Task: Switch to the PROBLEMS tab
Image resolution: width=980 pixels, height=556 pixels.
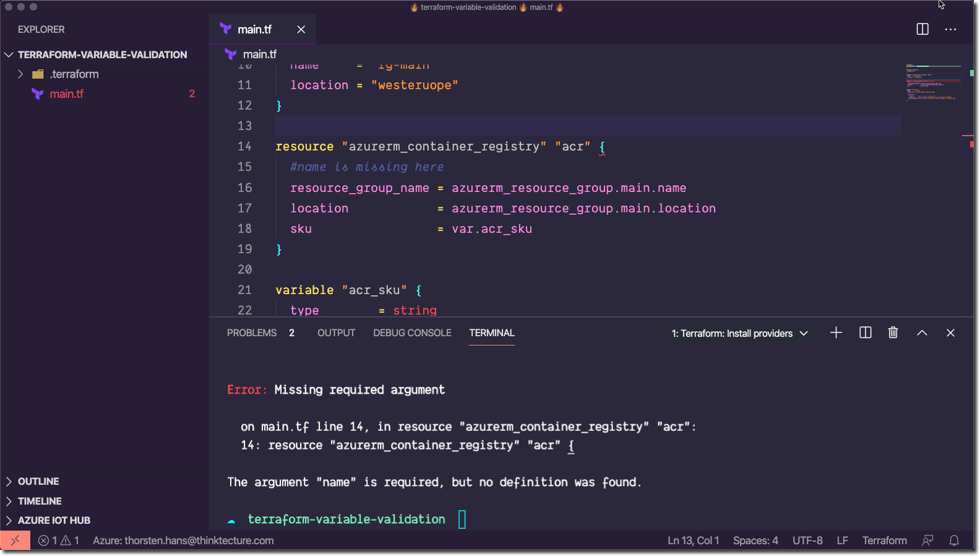Action: (x=252, y=333)
